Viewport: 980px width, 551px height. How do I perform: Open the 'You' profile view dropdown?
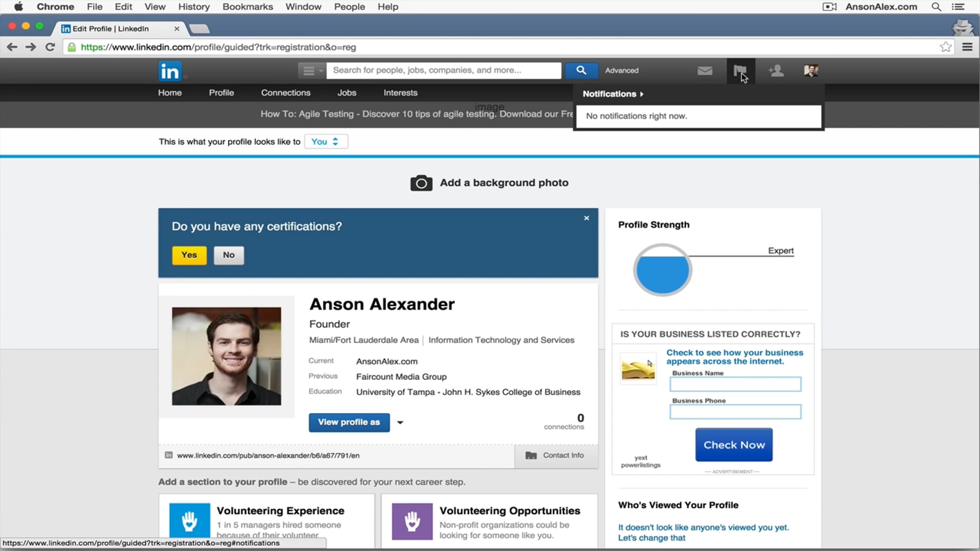325,142
